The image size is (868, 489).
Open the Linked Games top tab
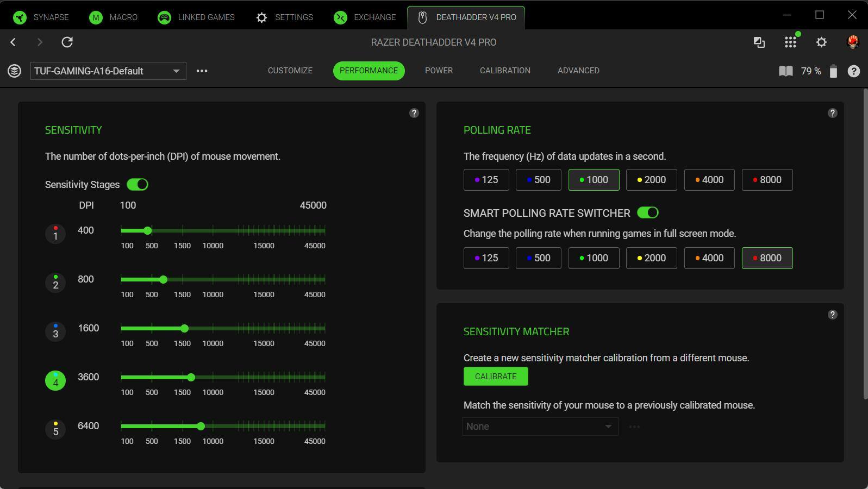coord(196,17)
